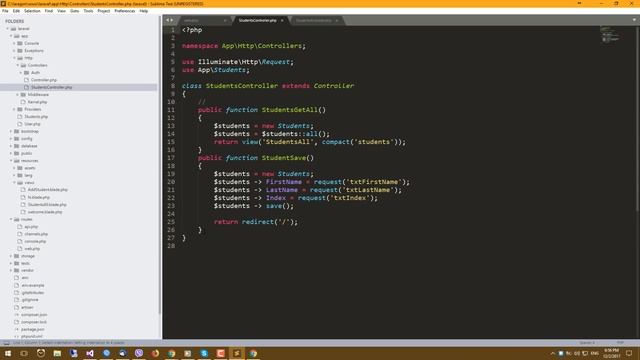640x360 pixels.
Task: Open the Find menu
Action: click(49, 11)
